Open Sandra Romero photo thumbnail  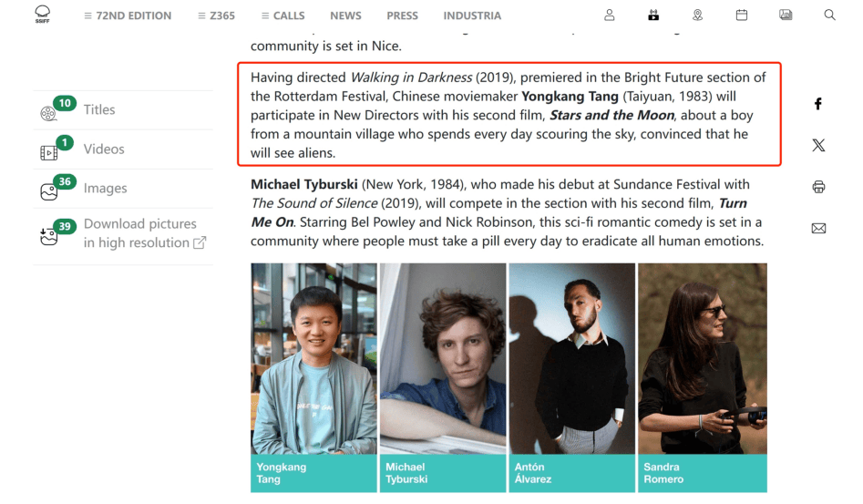point(703,359)
